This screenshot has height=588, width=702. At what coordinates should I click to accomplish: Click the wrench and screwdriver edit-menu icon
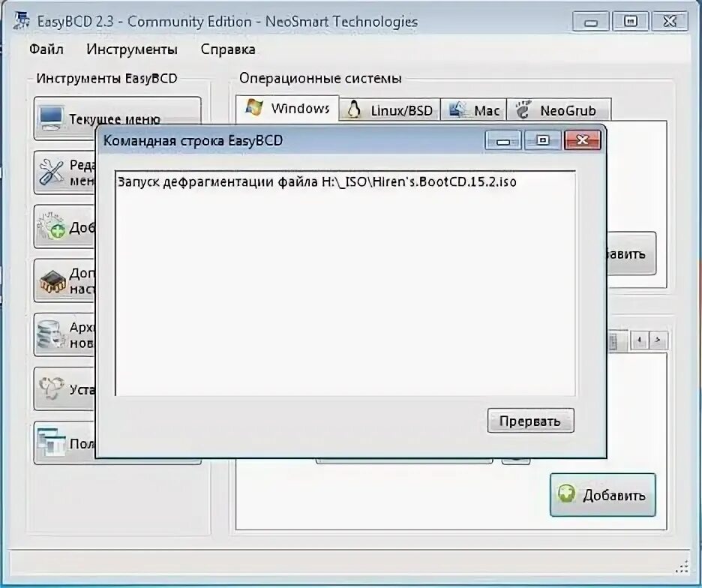tap(51, 172)
